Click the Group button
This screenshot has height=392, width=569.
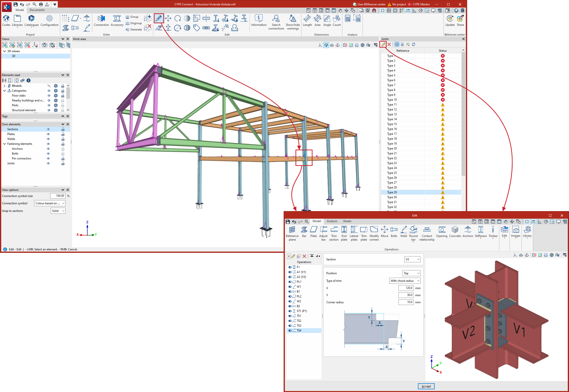click(132, 17)
